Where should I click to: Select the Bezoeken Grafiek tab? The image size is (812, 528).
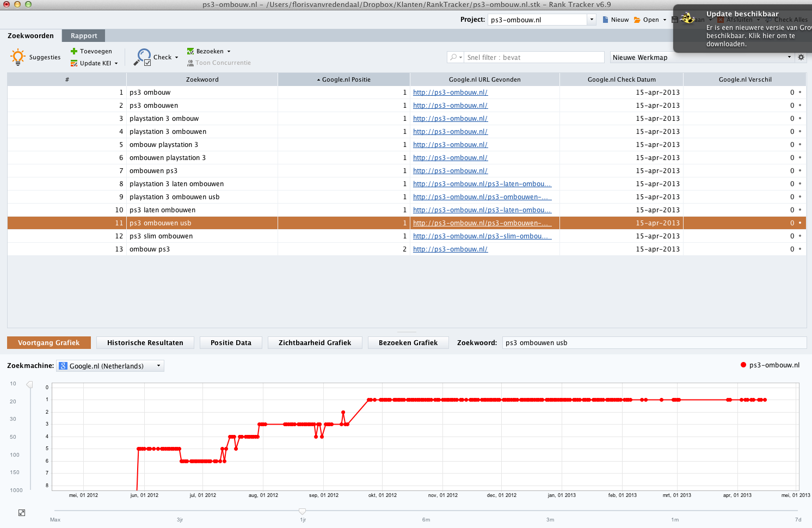(408, 342)
